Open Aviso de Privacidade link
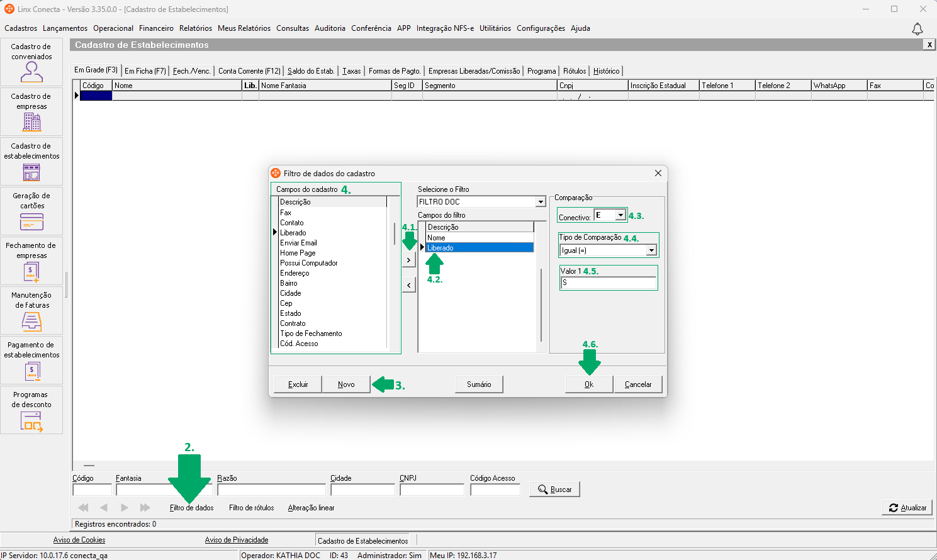937x560 pixels. (x=237, y=540)
